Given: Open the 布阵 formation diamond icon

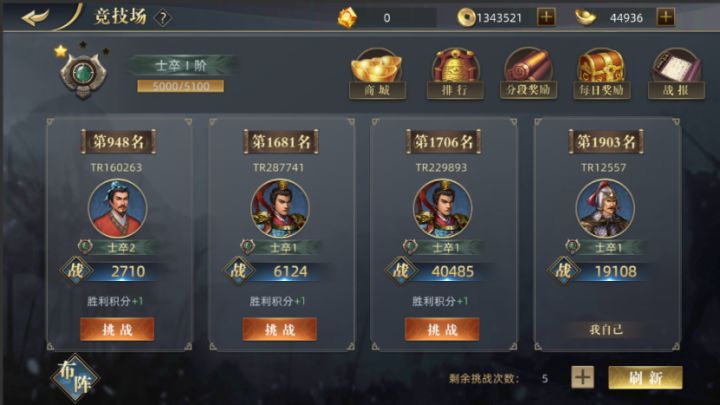Looking at the screenshot, I should click(75, 377).
